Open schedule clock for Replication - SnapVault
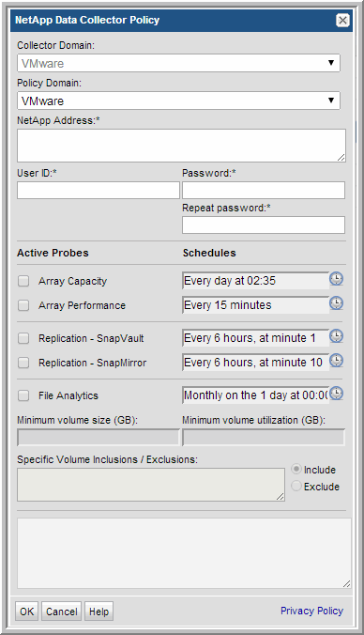Screen dimensions: 364x635 (337, 335)
